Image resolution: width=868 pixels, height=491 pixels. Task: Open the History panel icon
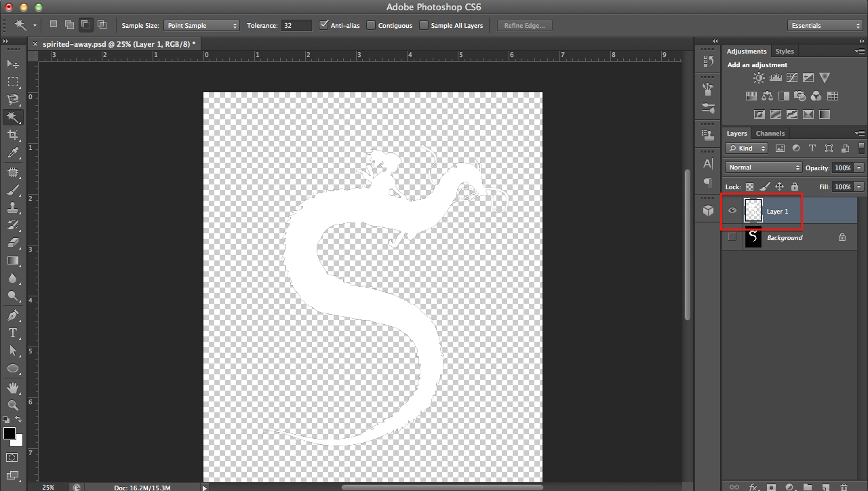coord(709,61)
